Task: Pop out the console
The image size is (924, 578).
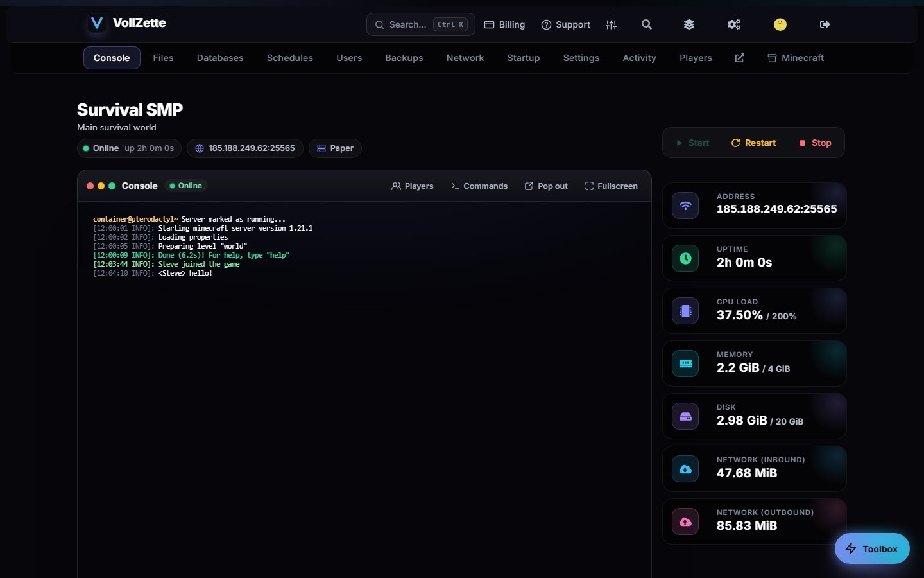Action: 546,186
